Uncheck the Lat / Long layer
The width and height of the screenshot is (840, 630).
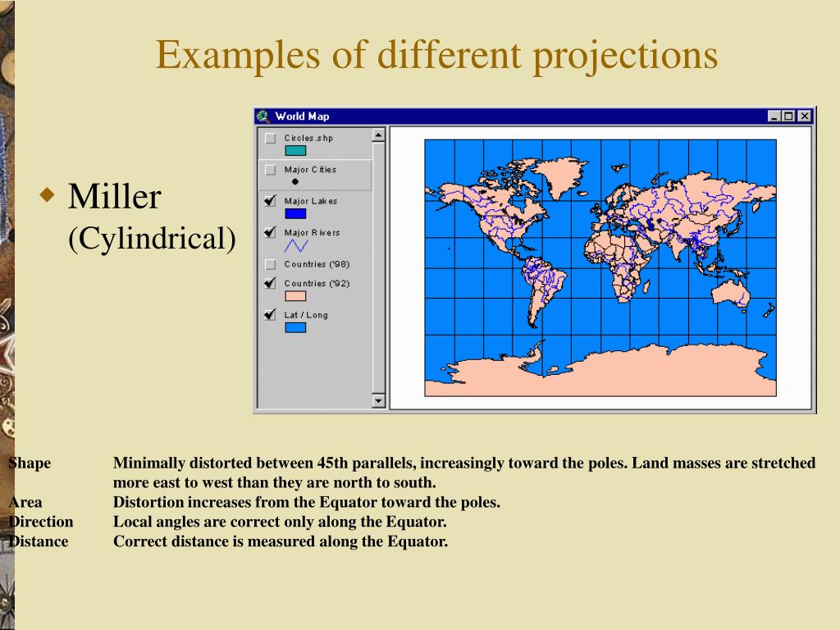click(x=271, y=314)
